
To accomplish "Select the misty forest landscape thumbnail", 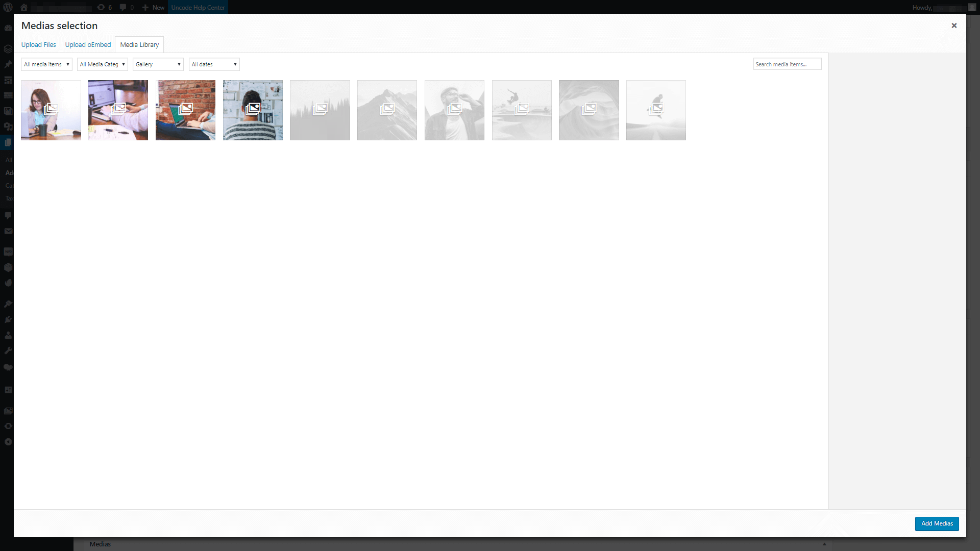I will click(x=320, y=110).
